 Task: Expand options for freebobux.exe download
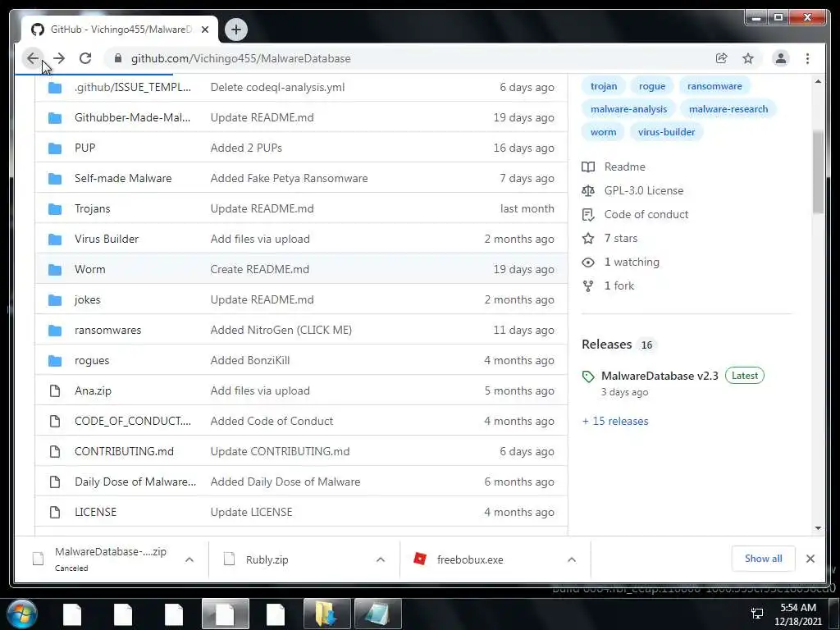[572, 559]
